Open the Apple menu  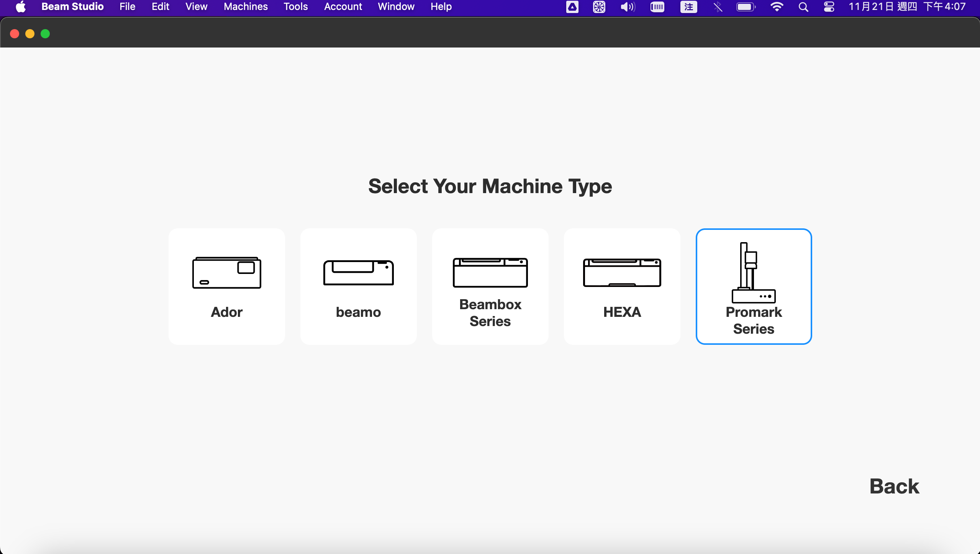[x=21, y=7]
